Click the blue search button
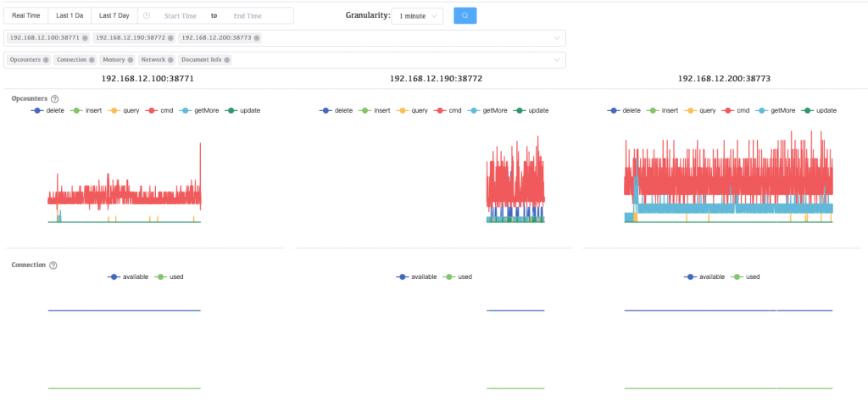Viewport: 868px width, 413px height. click(465, 15)
